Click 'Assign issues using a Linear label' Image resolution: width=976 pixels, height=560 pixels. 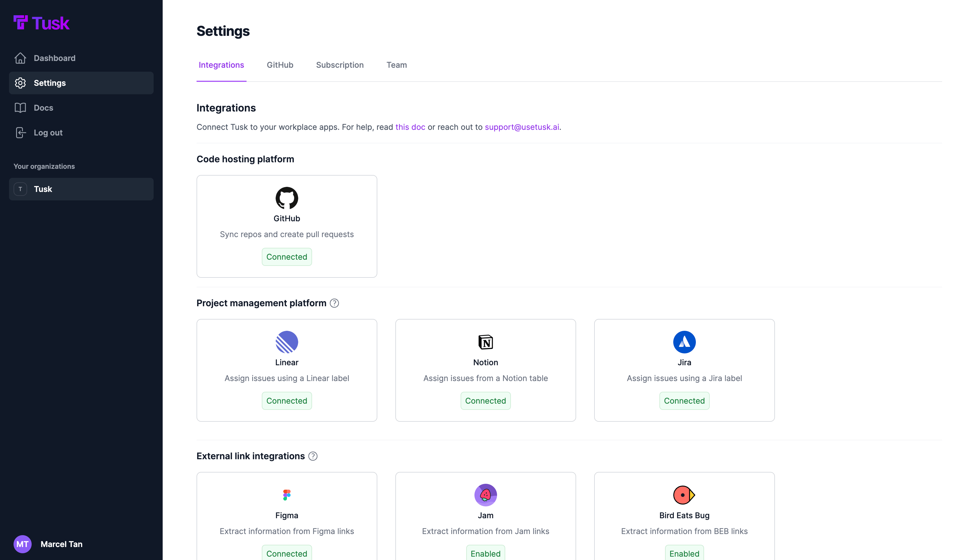tap(287, 379)
